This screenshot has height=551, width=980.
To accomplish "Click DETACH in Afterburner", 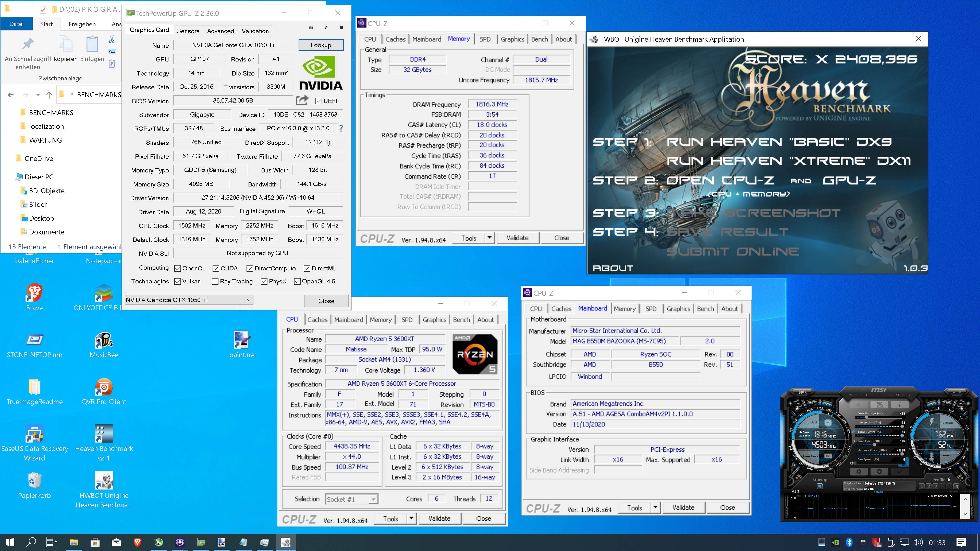I will point(878,492).
